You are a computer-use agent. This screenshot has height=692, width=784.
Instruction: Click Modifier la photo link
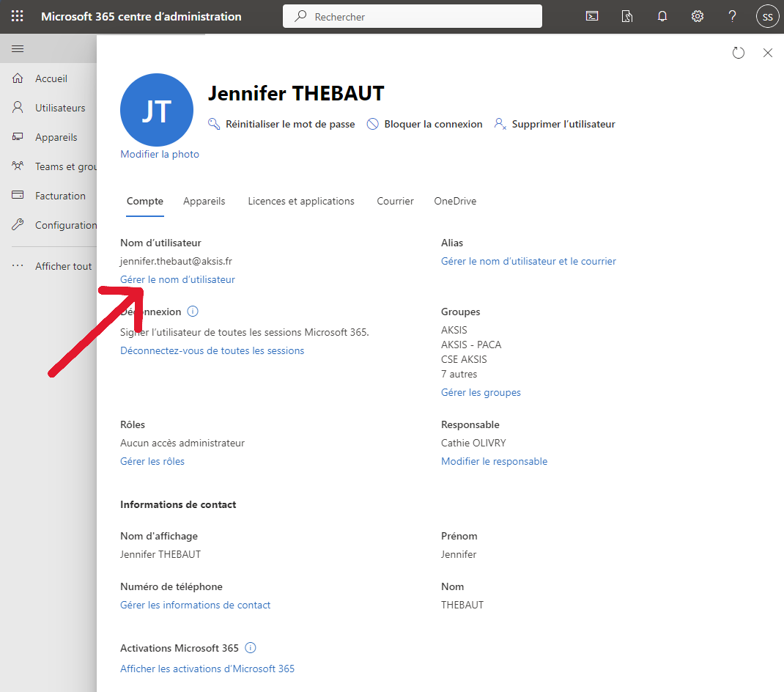click(160, 154)
